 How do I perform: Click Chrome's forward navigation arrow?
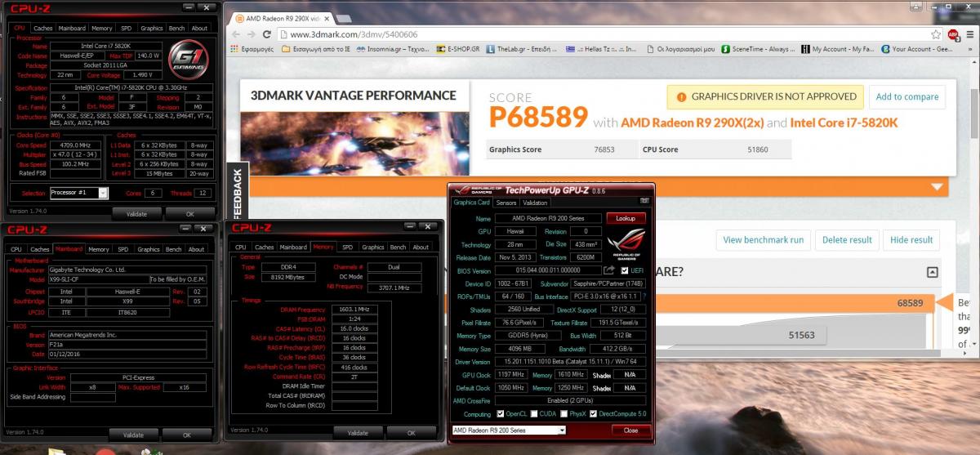click(x=252, y=34)
